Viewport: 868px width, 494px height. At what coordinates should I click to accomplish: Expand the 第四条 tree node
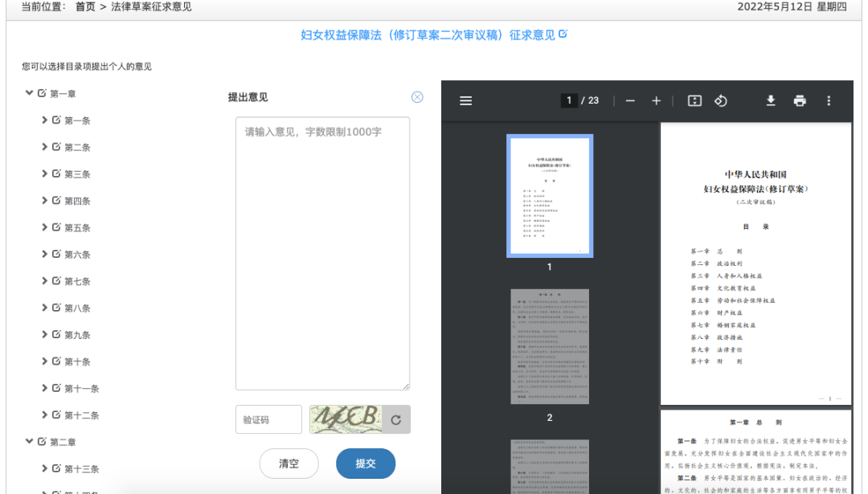click(x=44, y=200)
